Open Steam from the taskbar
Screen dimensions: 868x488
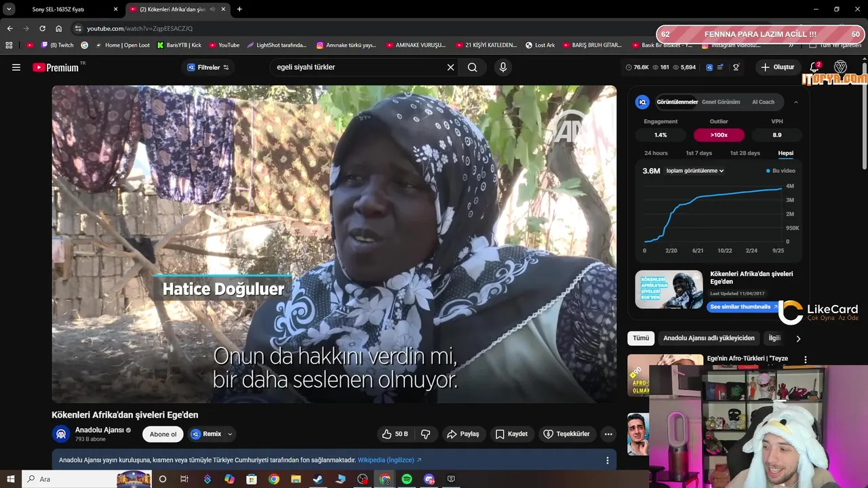click(317, 479)
